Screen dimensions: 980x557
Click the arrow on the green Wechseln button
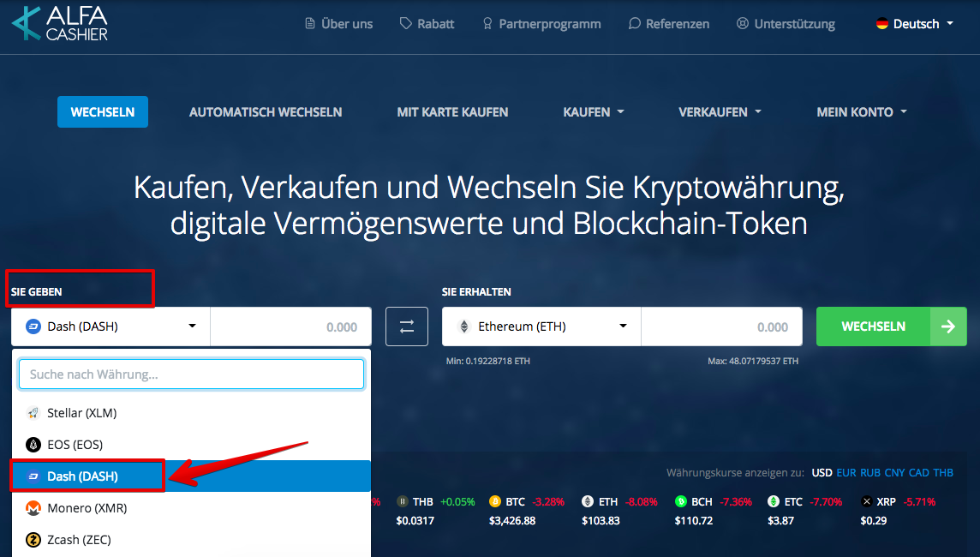click(x=948, y=326)
